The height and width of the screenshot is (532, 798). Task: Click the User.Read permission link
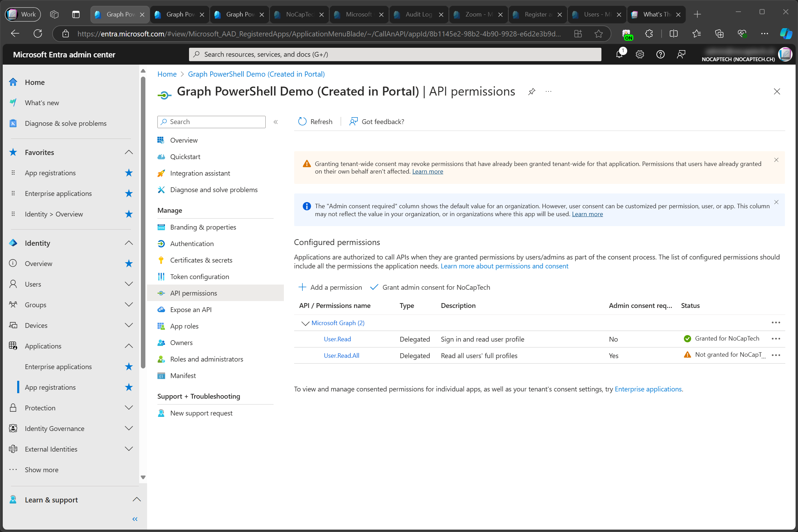coord(337,339)
